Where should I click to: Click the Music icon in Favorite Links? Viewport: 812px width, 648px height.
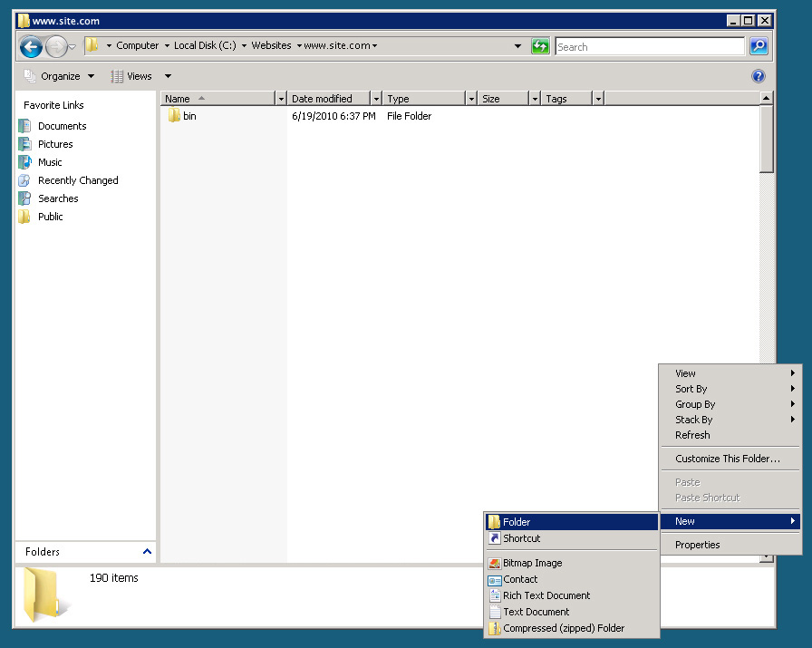pos(24,162)
